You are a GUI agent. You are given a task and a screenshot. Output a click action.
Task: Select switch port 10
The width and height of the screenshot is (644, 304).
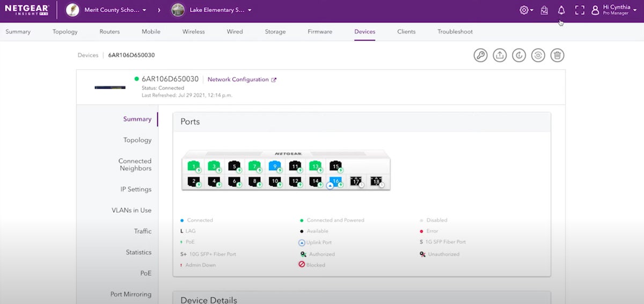[275, 182]
